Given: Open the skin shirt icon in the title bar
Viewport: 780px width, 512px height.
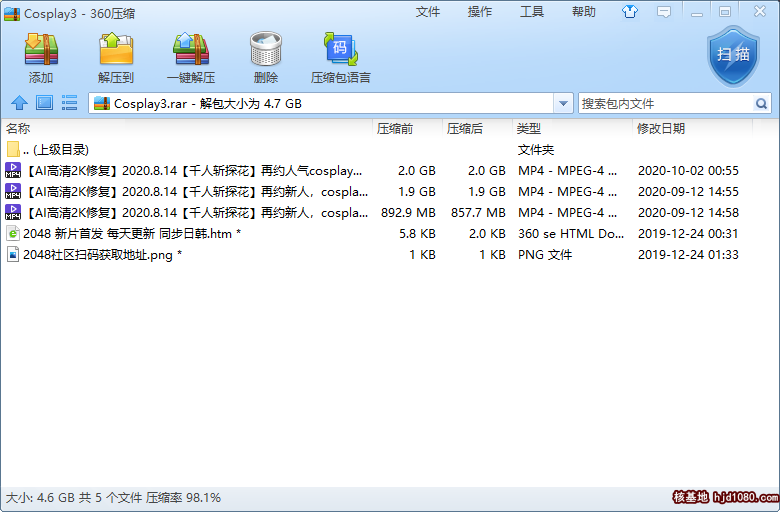Looking at the screenshot, I should click(x=630, y=12).
